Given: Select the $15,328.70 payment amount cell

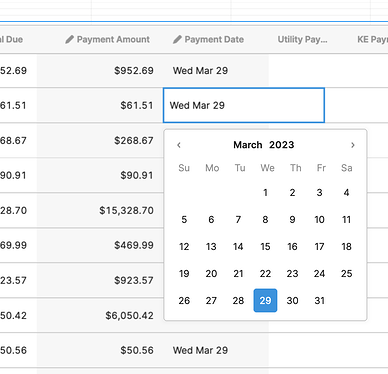Looking at the screenshot, I should coord(100,211).
